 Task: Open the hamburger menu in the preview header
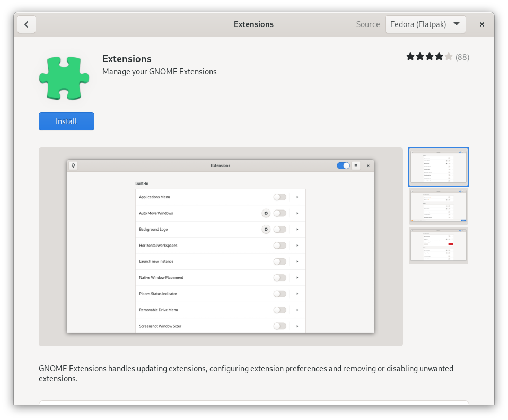coord(356,165)
